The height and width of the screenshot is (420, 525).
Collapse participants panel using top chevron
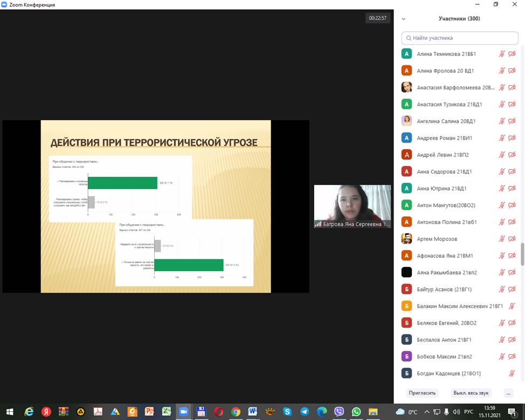click(404, 19)
